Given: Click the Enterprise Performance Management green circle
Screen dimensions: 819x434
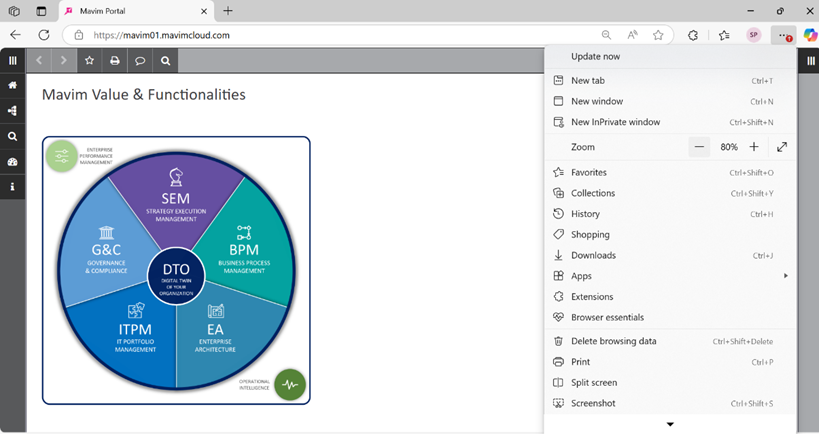Looking at the screenshot, I should [x=62, y=156].
